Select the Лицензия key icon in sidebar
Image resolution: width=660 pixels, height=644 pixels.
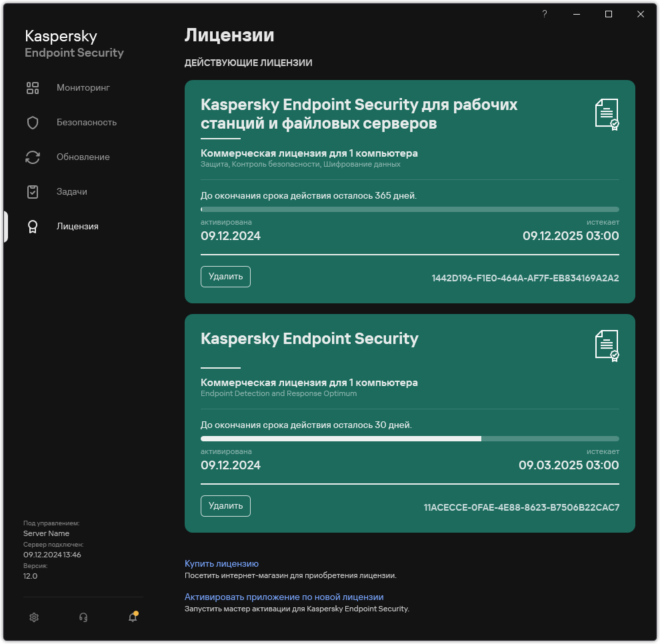pyautogui.click(x=33, y=226)
